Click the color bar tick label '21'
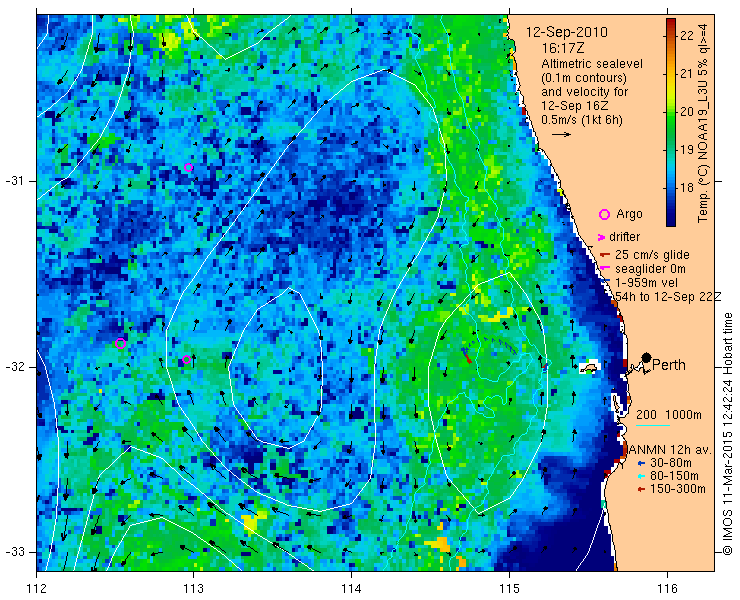The image size is (740, 600). coord(687,74)
